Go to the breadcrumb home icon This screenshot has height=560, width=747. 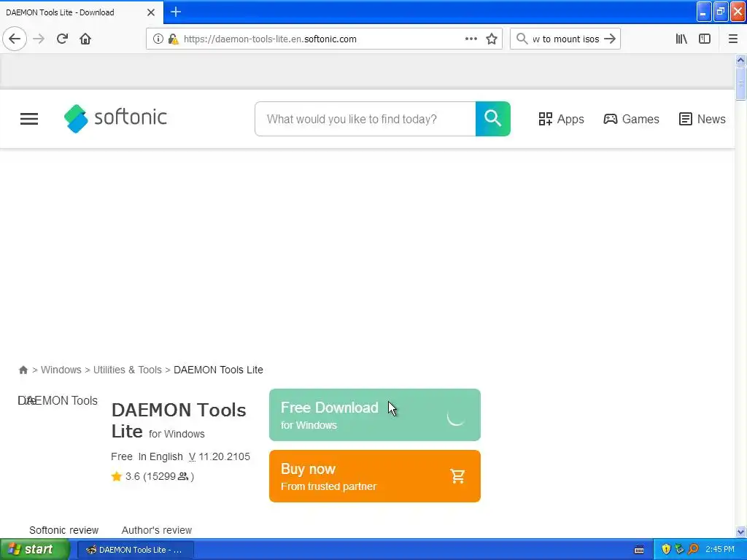pyautogui.click(x=23, y=370)
